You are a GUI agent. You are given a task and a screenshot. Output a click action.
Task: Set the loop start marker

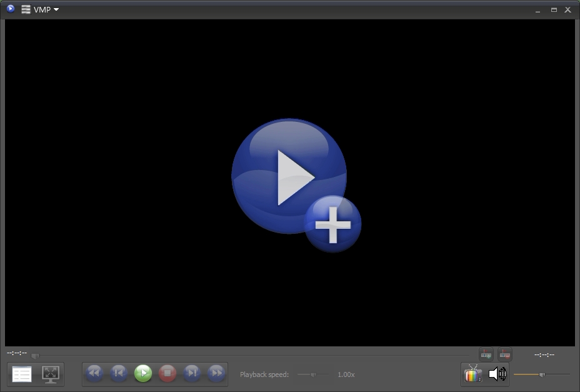[x=485, y=354]
